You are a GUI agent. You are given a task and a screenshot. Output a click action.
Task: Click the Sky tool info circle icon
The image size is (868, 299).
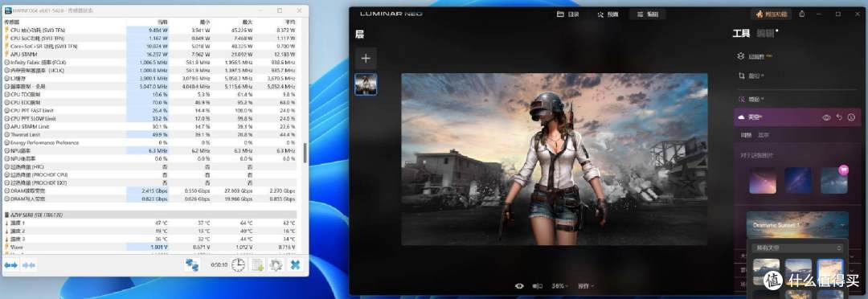(x=851, y=117)
